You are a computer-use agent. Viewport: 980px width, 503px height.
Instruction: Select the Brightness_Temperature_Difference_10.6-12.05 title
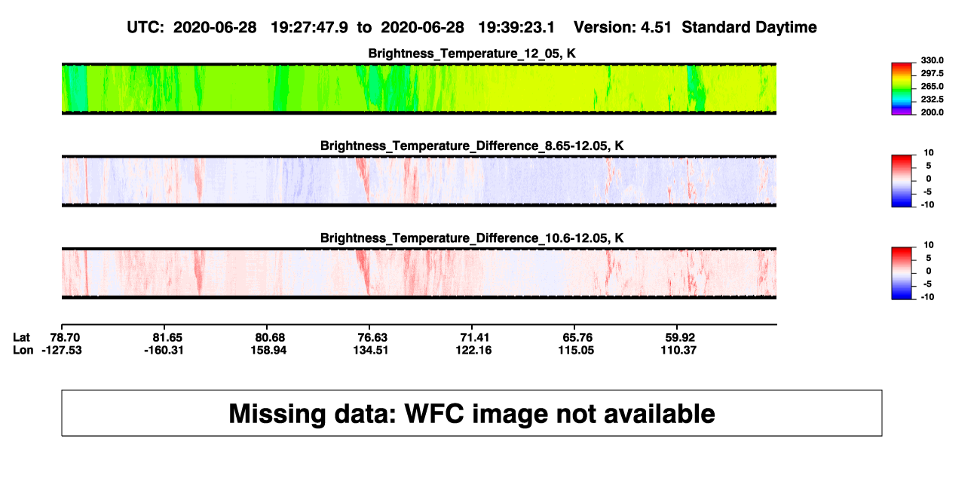472,238
